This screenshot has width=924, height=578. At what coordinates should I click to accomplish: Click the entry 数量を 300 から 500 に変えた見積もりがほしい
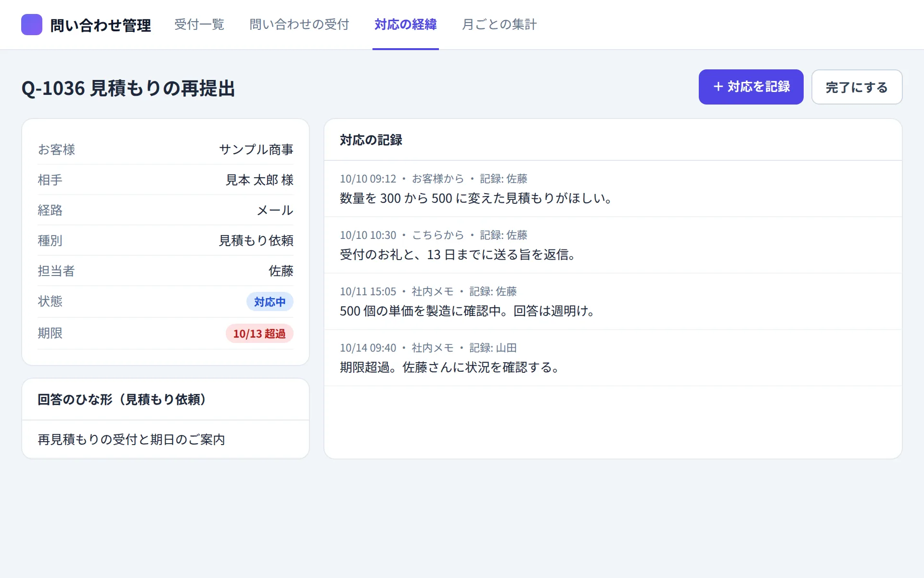tap(475, 198)
